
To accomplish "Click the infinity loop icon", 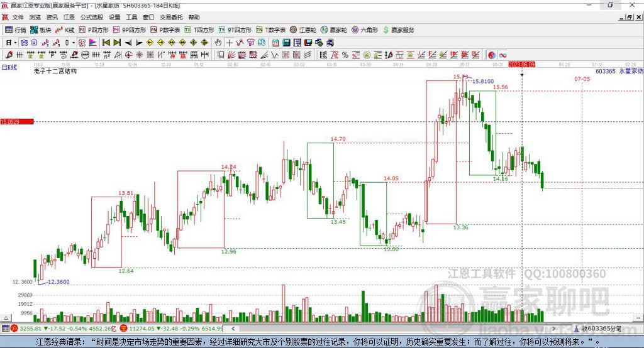I will pos(502,55).
